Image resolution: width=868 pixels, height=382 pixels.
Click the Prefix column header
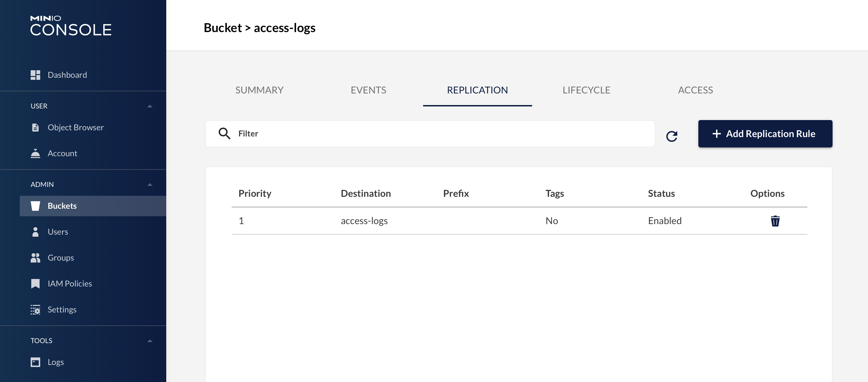[x=456, y=193]
